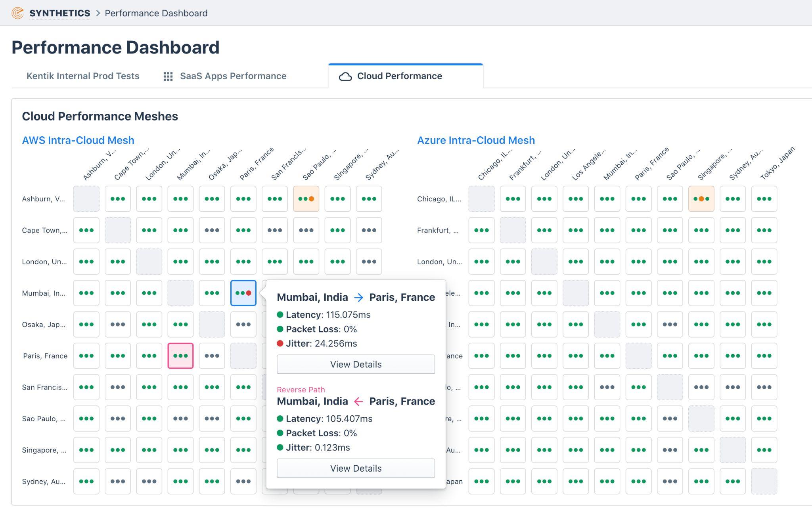Click AWS Ashburn to Sao Paulo orange cell

[x=306, y=199]
